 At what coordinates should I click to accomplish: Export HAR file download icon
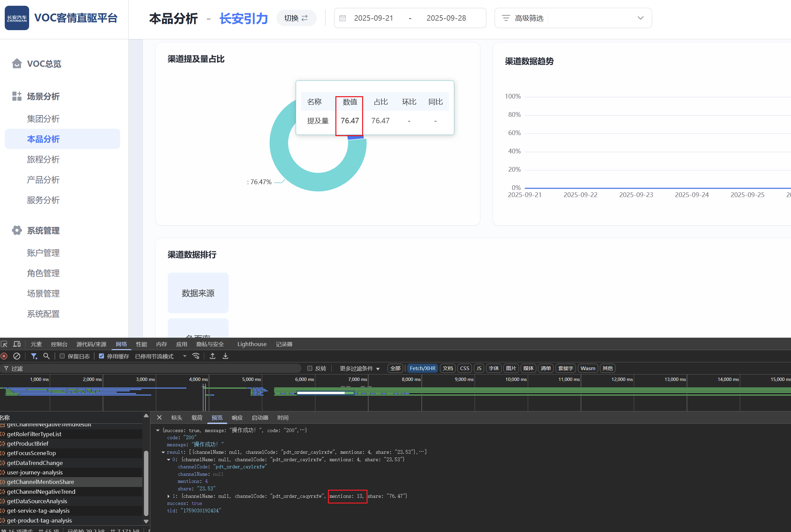tap(225, 356)
